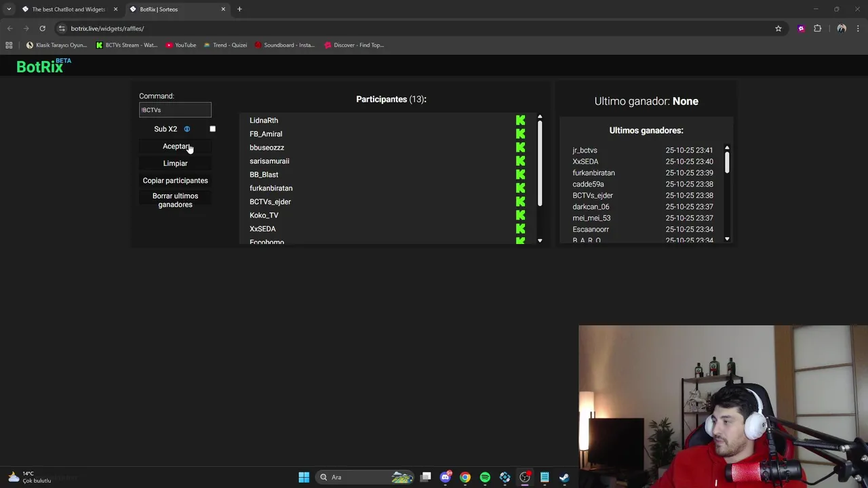The width and height of the screenshot is (868, 488).
Task: Click the Aceptar button
Action: tap(175, 146)
